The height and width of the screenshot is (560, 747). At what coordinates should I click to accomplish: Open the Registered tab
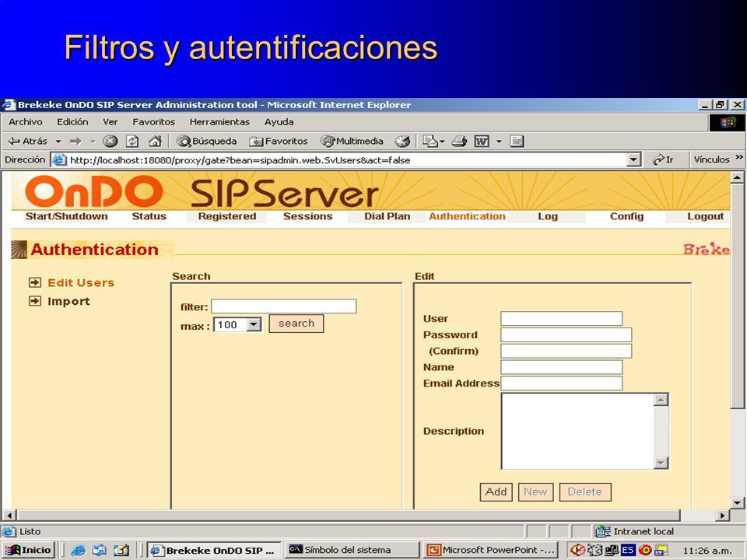click(x=227, y=216)
